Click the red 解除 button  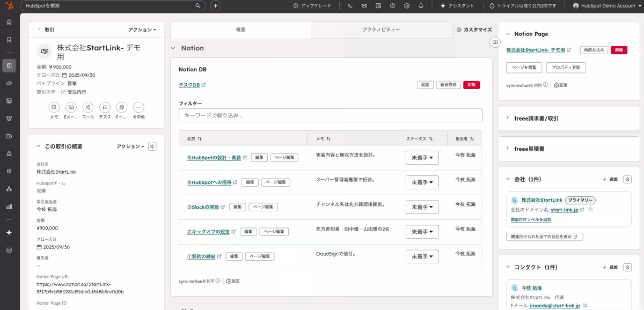point(619,50)
